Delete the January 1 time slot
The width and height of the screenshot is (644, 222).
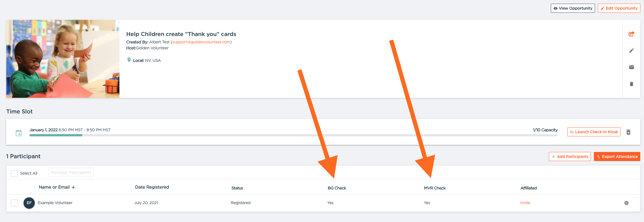[x=628, y=132]
